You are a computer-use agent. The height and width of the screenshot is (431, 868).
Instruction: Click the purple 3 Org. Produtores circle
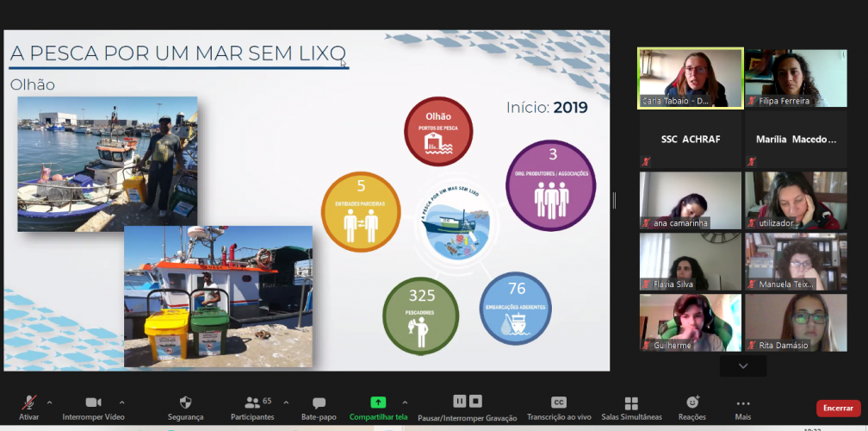[551, 185]
